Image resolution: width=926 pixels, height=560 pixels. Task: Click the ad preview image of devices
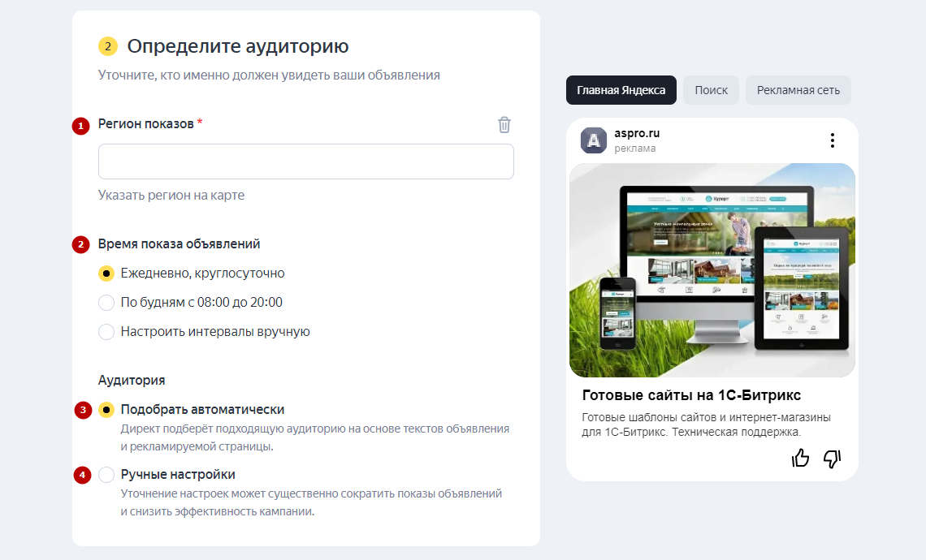coord(712,270)
